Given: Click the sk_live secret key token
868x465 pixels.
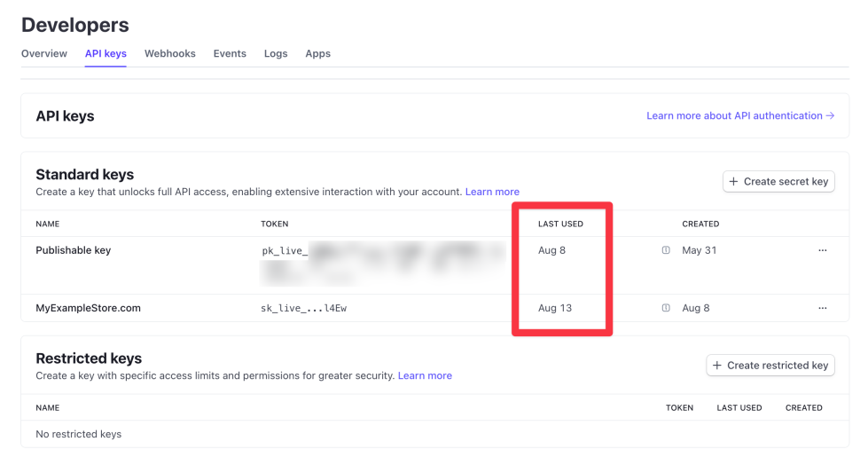Looking at the screenshot, I should point(309,308).
